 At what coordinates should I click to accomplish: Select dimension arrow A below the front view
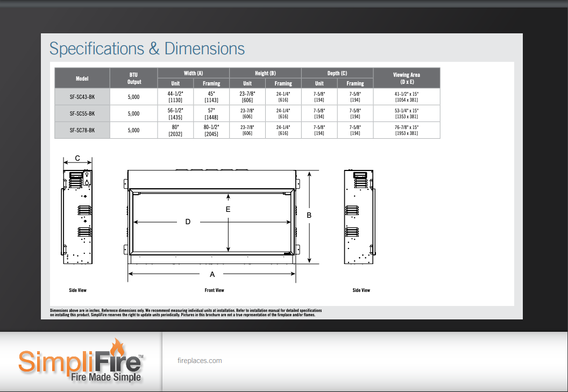click(x=211, y=273)
